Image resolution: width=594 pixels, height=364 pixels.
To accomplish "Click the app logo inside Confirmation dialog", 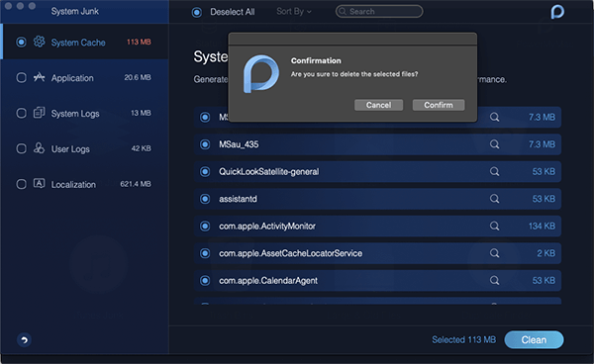I will (x=261, y=74).
